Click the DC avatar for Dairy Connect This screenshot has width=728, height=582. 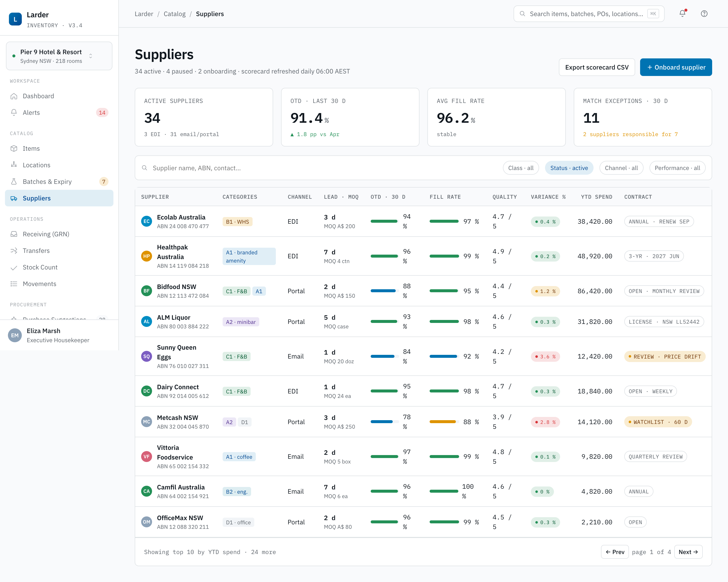point(147,391)
